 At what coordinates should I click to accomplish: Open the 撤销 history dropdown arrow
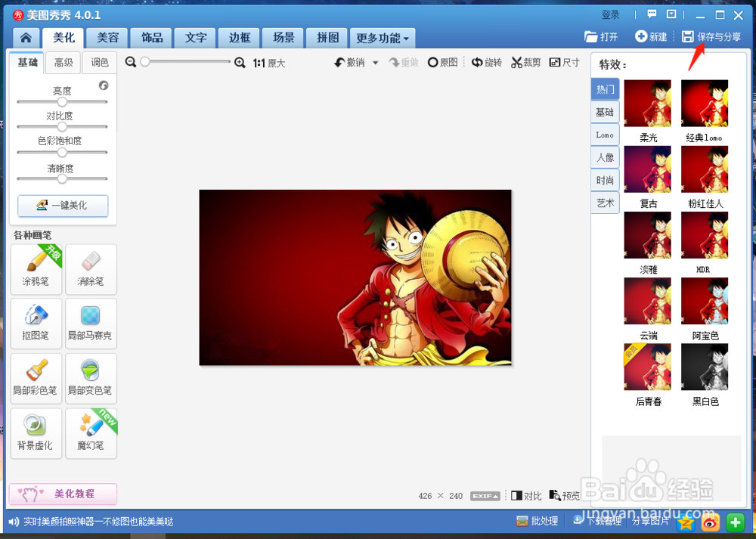coord(375,63)
